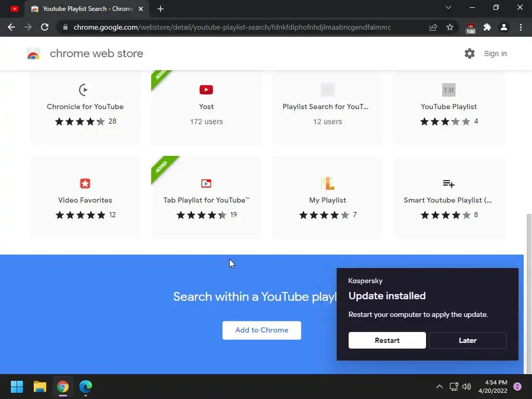Open Chrome three-dot menu
The width and height of the screenshot is (532, 399).
(521, 27)
